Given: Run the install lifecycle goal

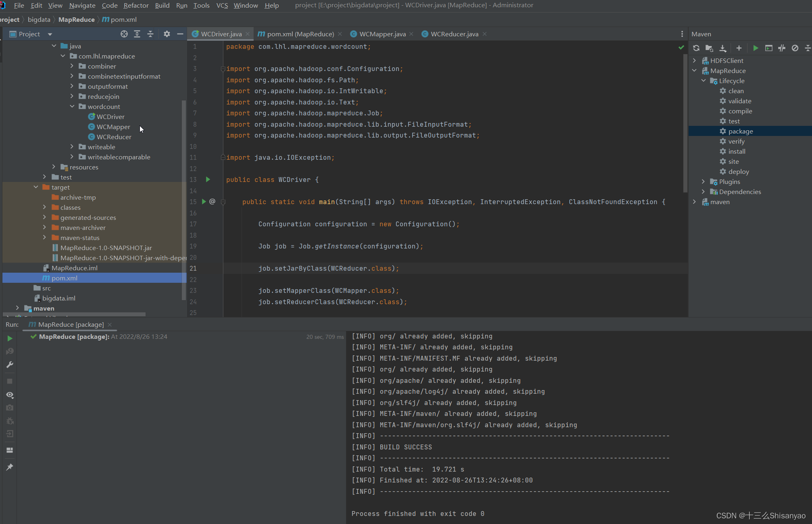Looking at the screenshot, I should [737, 151].
